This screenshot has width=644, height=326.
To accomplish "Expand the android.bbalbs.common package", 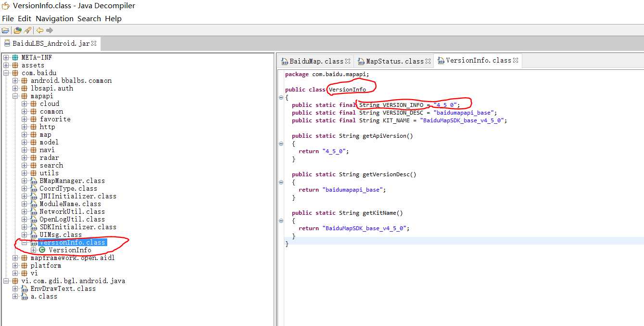I will (15, 80).
